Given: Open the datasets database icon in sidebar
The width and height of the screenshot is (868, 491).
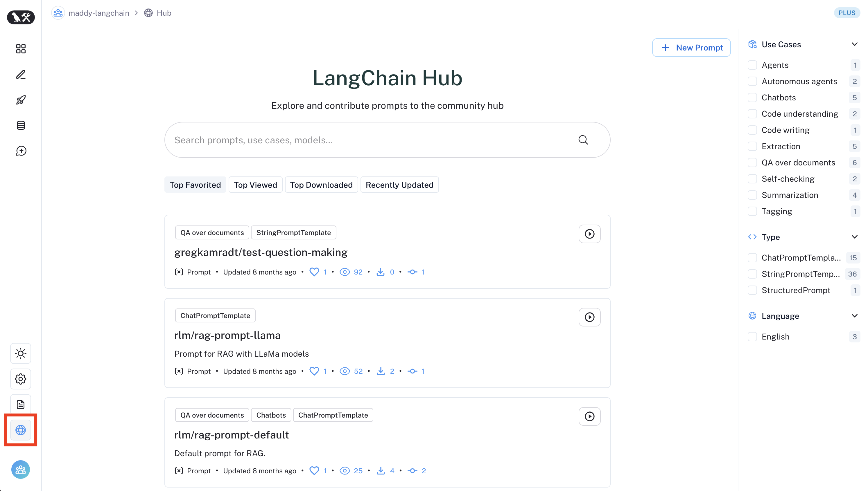Looking at the screenshot, I should (21, 125).
